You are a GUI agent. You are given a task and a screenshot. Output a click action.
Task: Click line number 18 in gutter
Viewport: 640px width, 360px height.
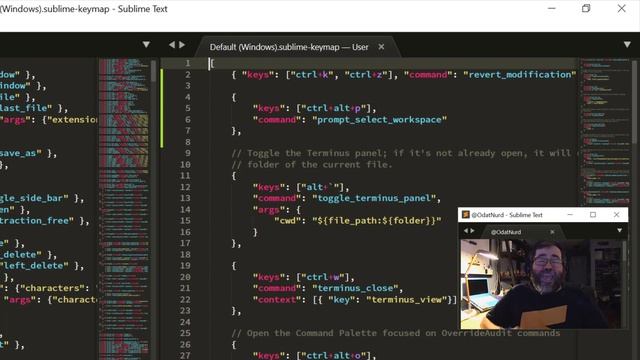[x=185, y=254]
